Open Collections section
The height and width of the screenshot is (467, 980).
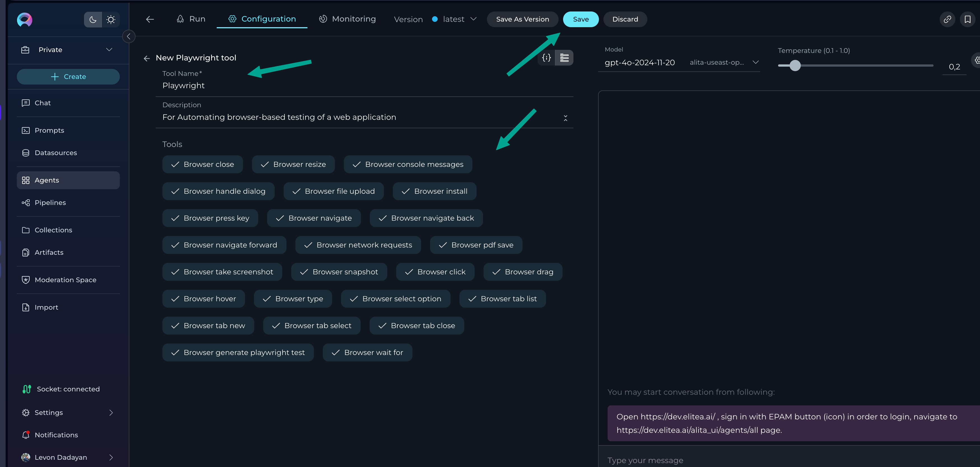coord(68,230)
